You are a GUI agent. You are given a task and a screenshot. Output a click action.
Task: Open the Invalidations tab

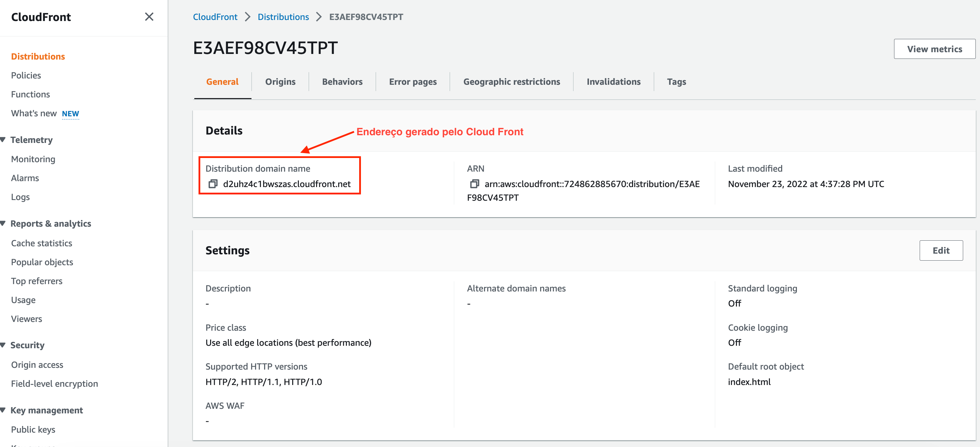point(613,82)
